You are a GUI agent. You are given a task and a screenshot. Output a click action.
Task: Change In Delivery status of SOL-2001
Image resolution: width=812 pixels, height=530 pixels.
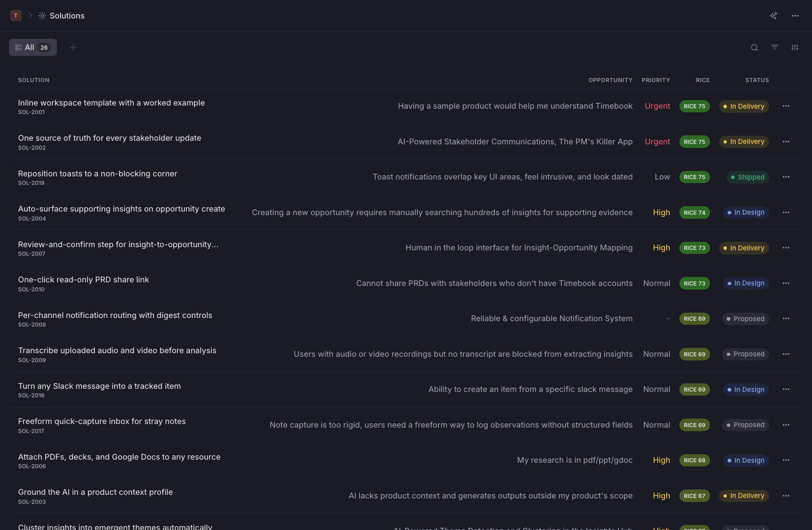click(x=744, y=106)
